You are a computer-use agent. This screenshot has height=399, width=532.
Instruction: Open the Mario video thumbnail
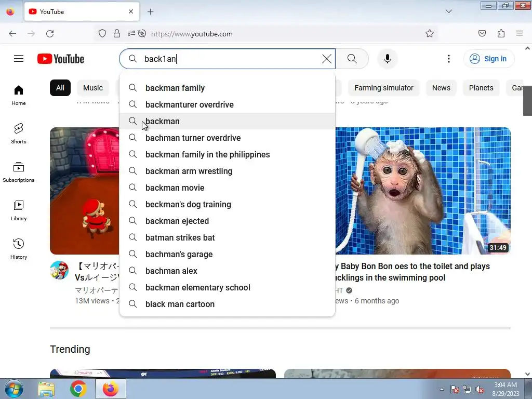[85, 191]
